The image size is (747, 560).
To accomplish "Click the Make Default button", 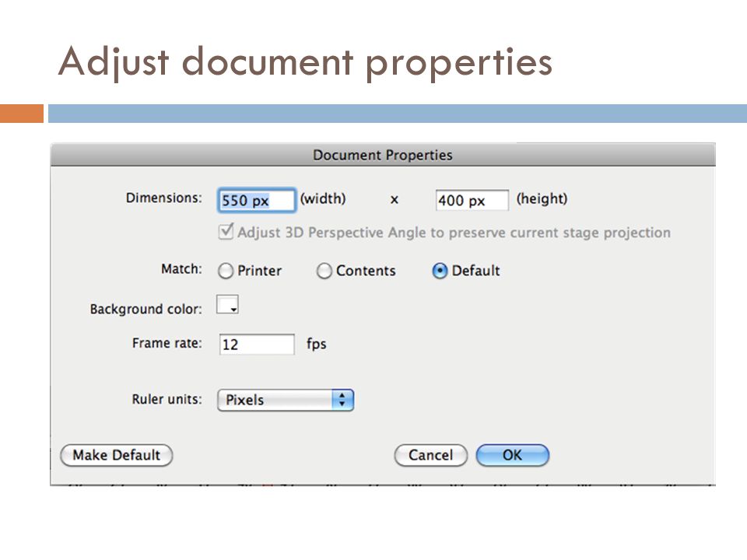I will point(116,455).
